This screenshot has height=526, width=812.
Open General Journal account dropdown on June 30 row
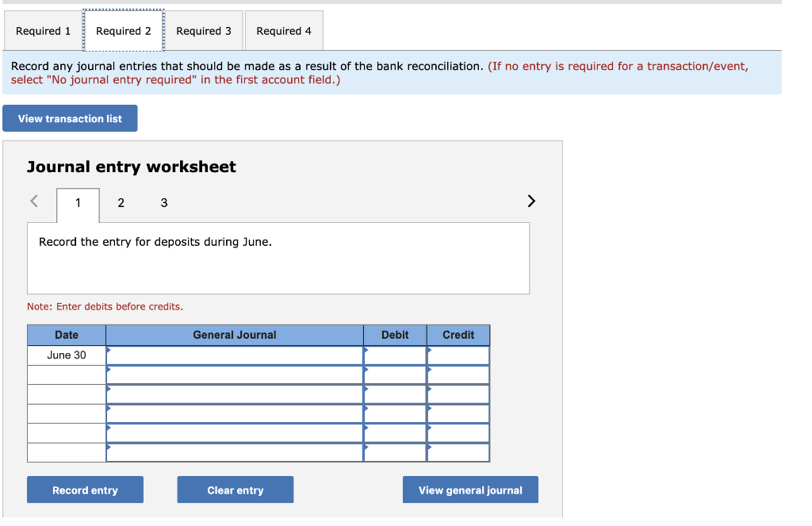[x=235, y=355]
